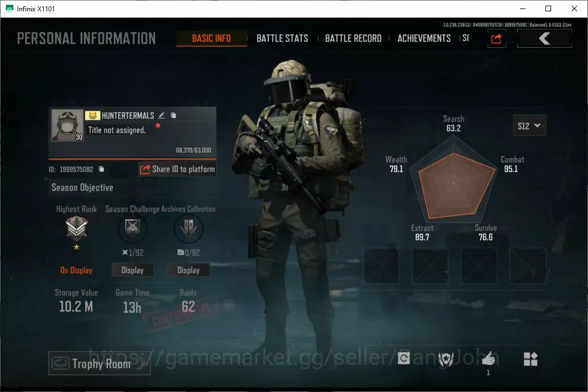The image size is (588, 392).
Task: Click the Extract 89.7 stat
Action: (x=422, y=233)
